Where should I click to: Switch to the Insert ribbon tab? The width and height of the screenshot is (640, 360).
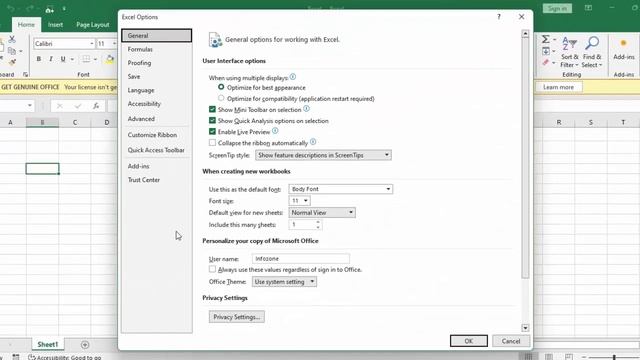(56, 24)
